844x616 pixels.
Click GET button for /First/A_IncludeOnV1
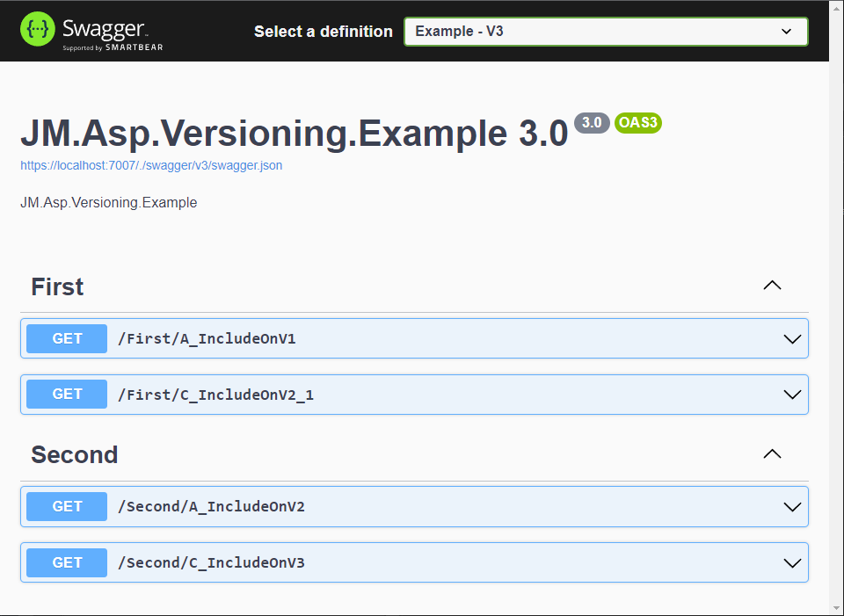pyautogui.click(x=67, y=338)
